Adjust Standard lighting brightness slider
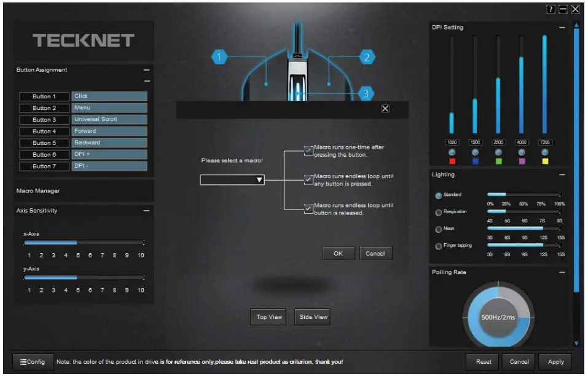This screenshot has height=376, width=588. point(524,195)
